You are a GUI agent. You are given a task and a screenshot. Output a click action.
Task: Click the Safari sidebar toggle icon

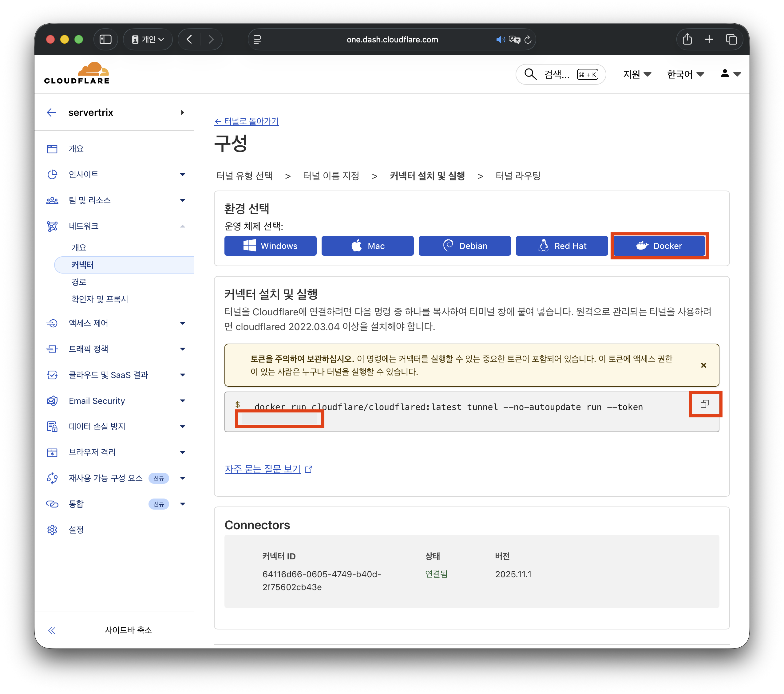click(105, 39)
